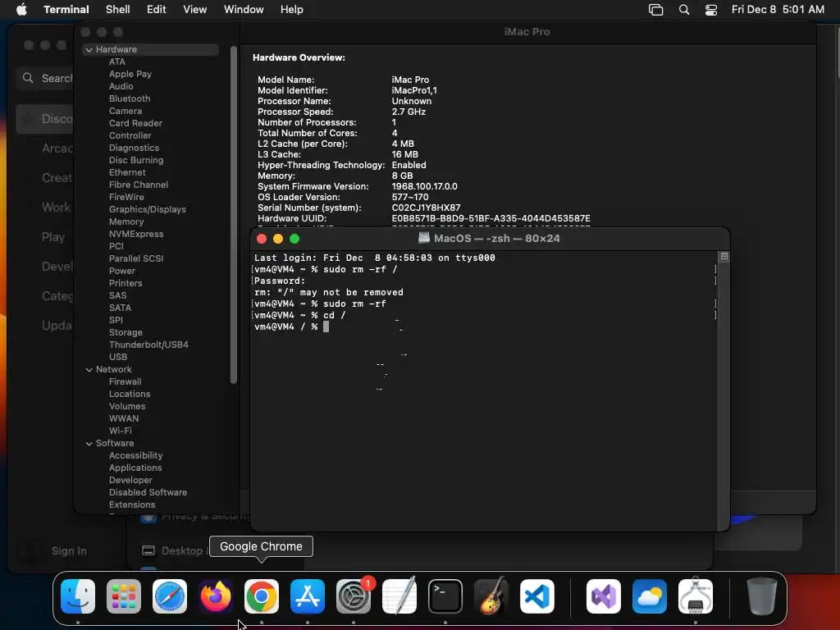Image resolution: width=840 pixels, height=630 pixels.
Task: Open the App Store dock icon
Action: (x=308, y=596)
